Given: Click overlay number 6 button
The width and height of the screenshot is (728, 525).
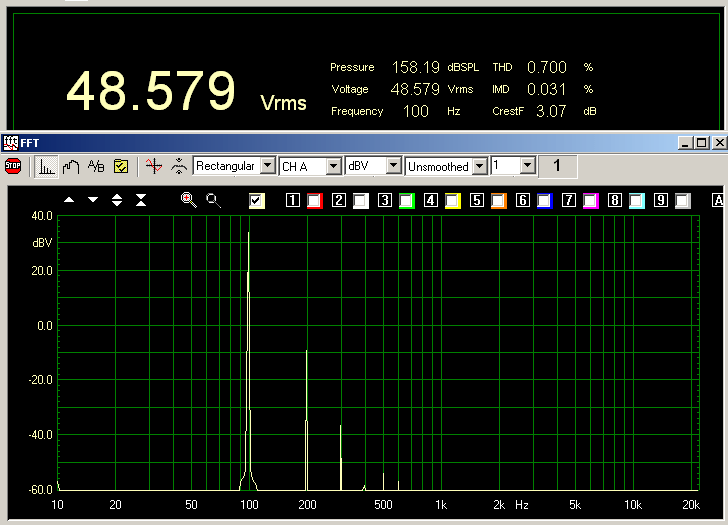Looking at the screenshot, I should click(522, 201).
